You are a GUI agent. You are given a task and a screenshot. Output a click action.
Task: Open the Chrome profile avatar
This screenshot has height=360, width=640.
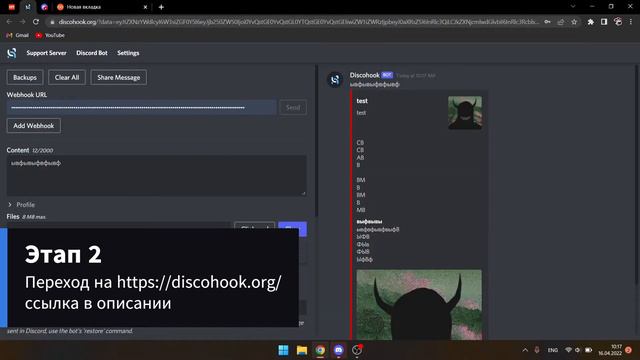618,22
